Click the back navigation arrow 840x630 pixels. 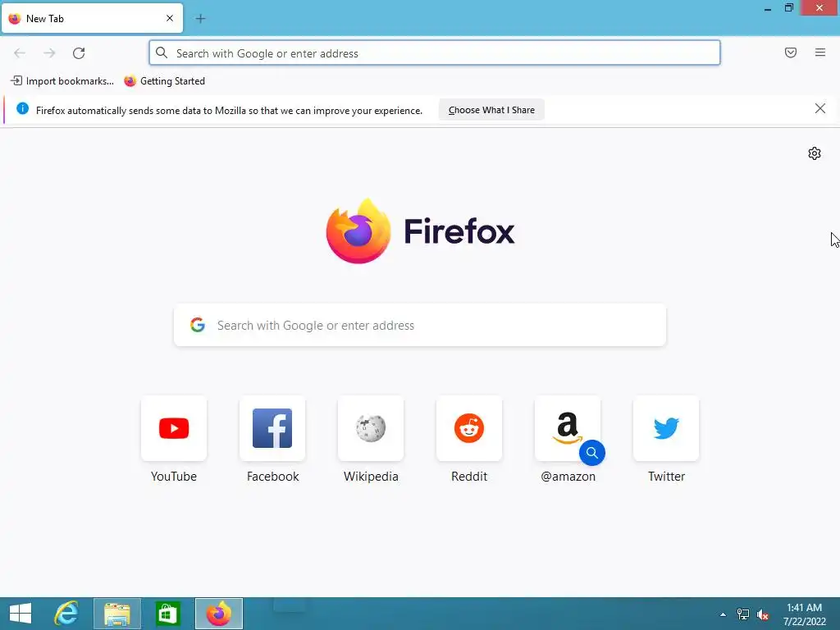(x=20, y=53)
